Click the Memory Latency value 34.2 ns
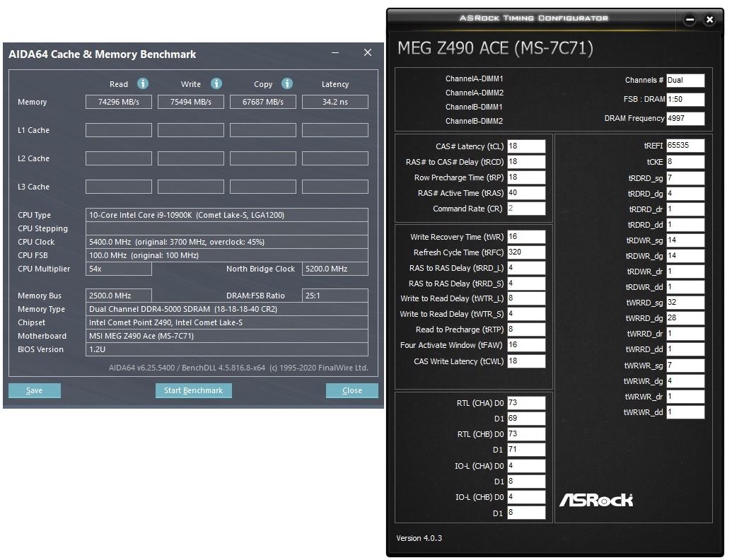The height and width of the screenshot is (560, 732). [335, 102]
